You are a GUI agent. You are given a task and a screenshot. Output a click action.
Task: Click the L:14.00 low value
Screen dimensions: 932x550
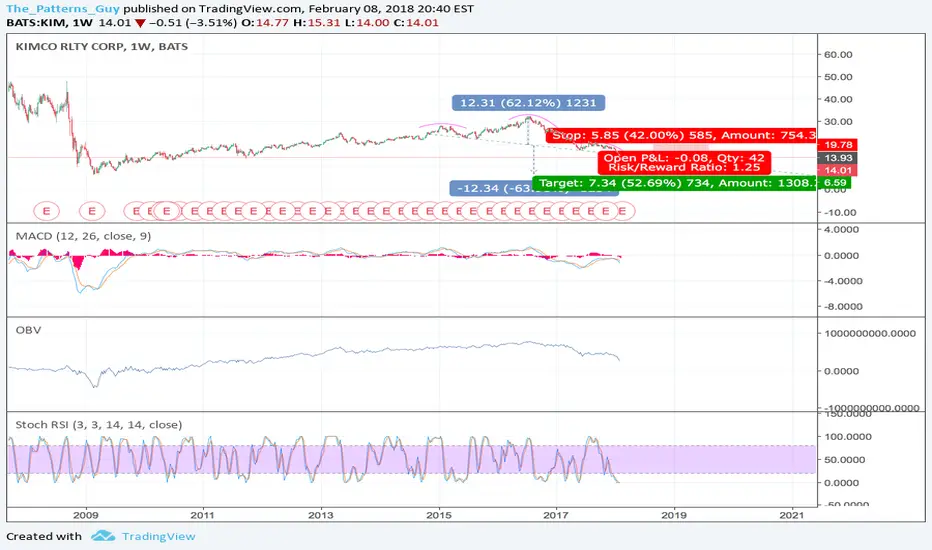click(x=367, y=23)
